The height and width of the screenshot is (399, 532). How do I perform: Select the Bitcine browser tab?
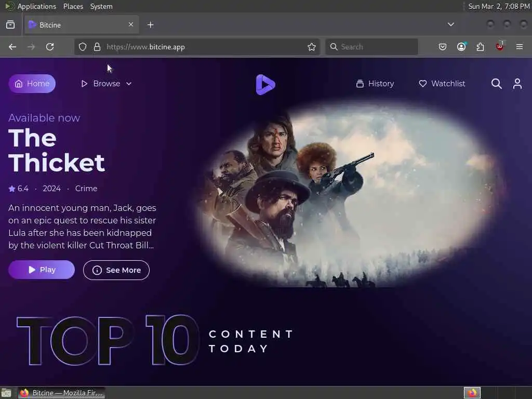click(x=82, y=25)
